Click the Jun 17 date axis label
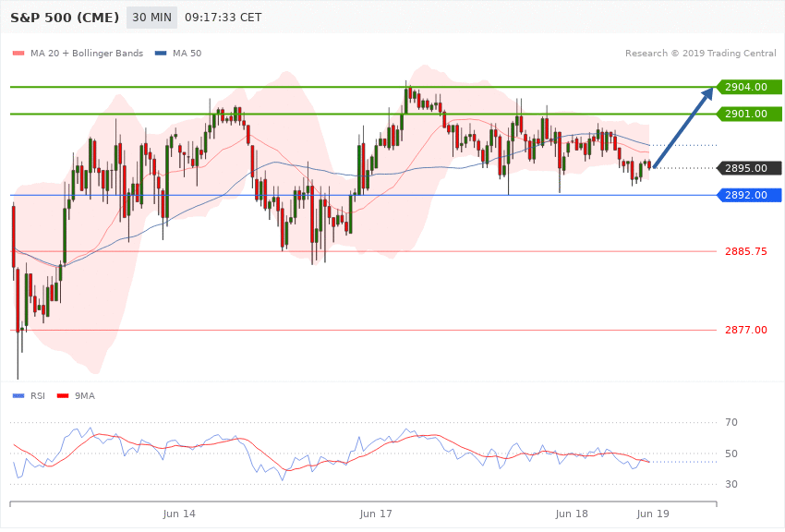 click(376, 514)
